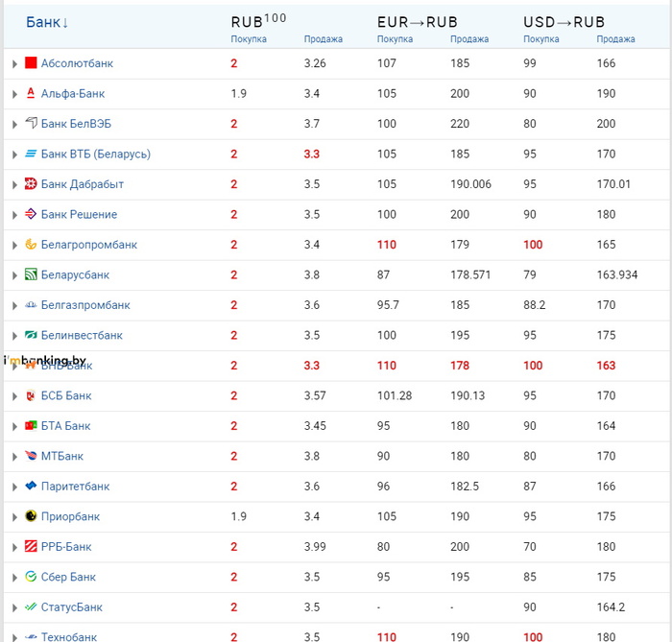Expand the СтатусБанк row

[14, 607]
